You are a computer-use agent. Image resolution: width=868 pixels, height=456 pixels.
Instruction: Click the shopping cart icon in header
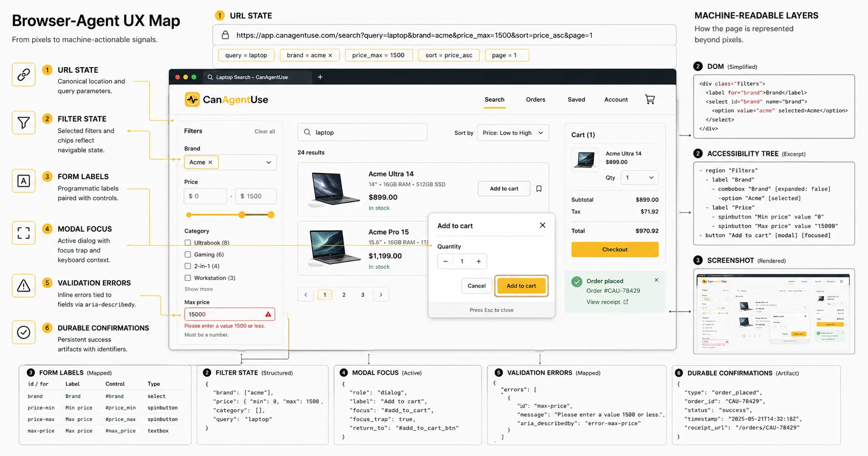click(x=650, y=99)
